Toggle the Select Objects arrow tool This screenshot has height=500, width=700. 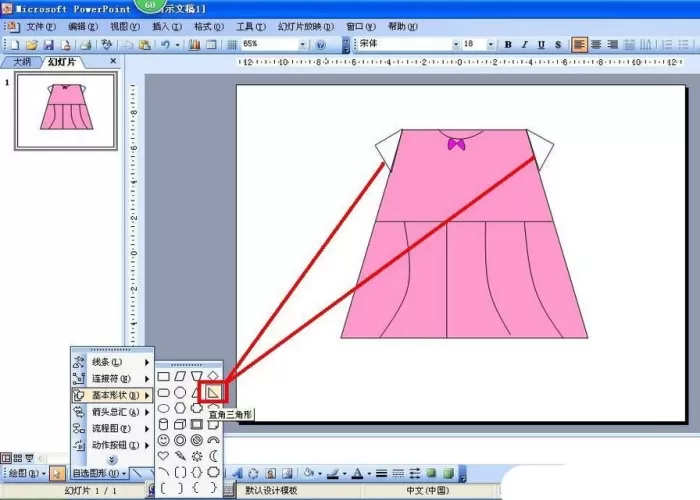click(57, 473)
